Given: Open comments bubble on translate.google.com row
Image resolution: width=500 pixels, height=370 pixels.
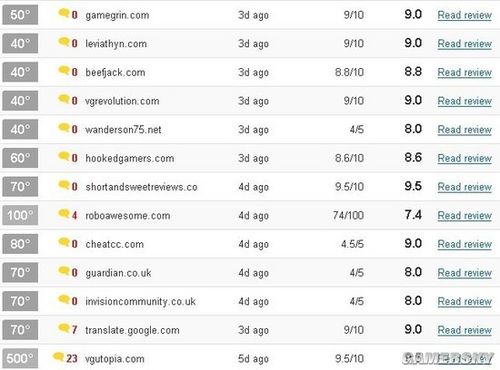Looking at the screenshot, I should tap(63, 328).
